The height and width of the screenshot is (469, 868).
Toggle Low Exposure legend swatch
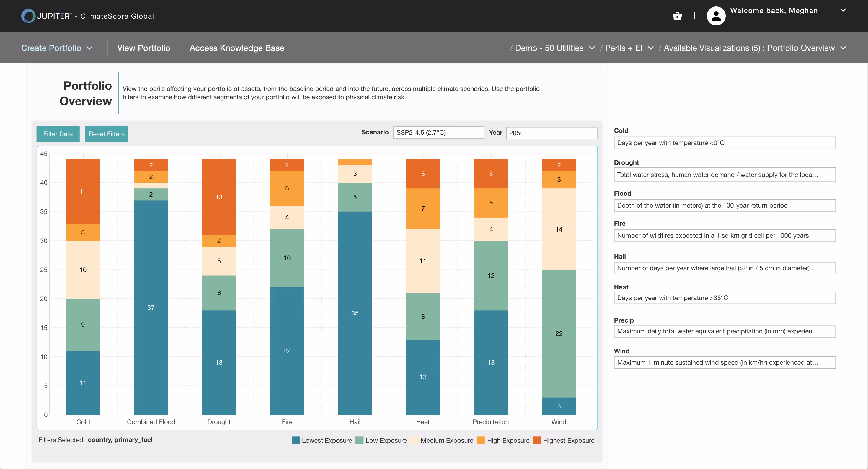360,440
